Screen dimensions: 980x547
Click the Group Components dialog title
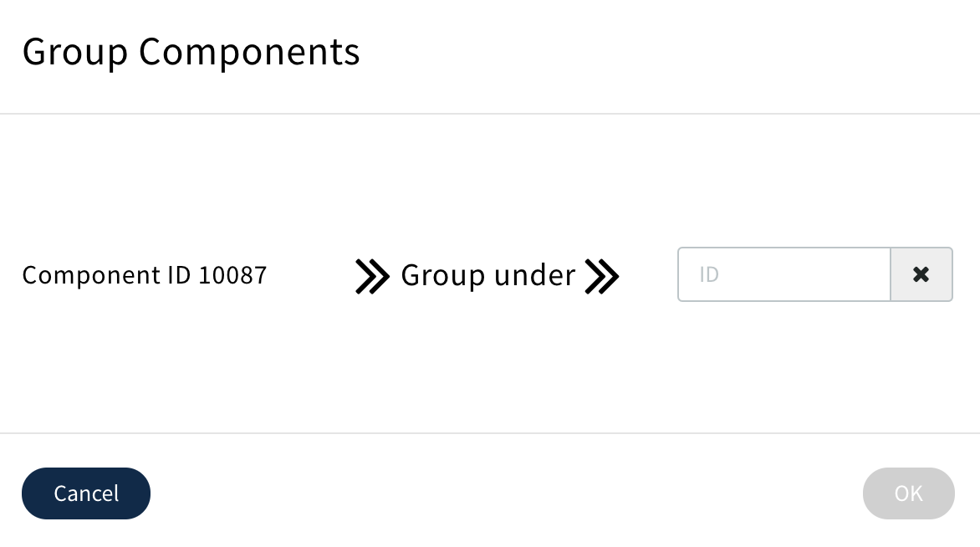click(191, 52)
